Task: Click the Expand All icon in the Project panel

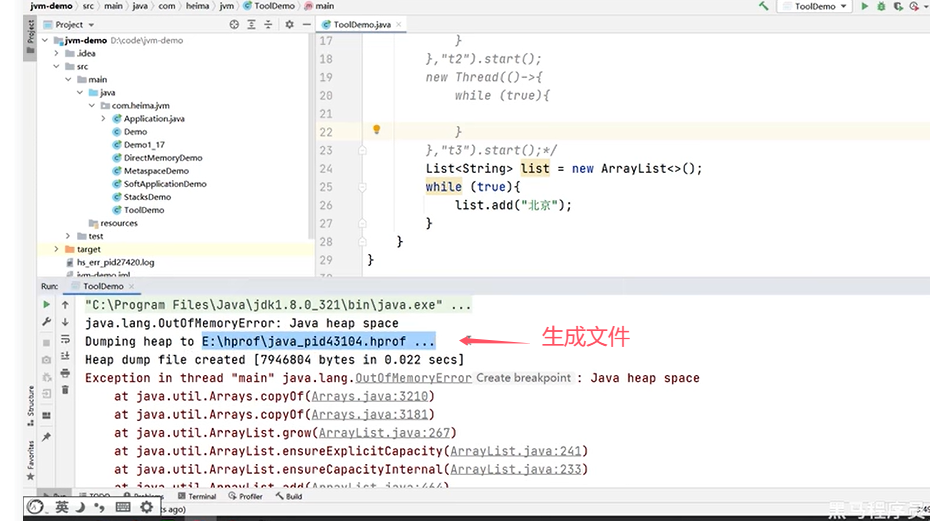Action: (x=251, y=24)
